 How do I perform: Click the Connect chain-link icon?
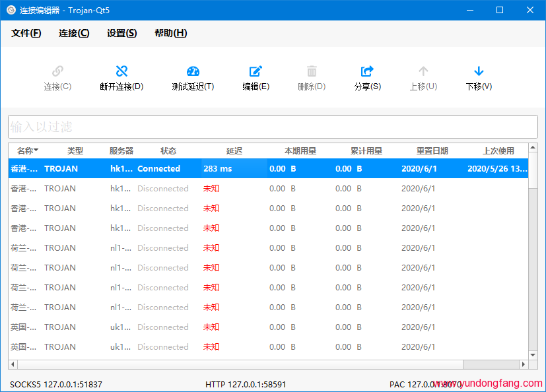click(57, 71)
